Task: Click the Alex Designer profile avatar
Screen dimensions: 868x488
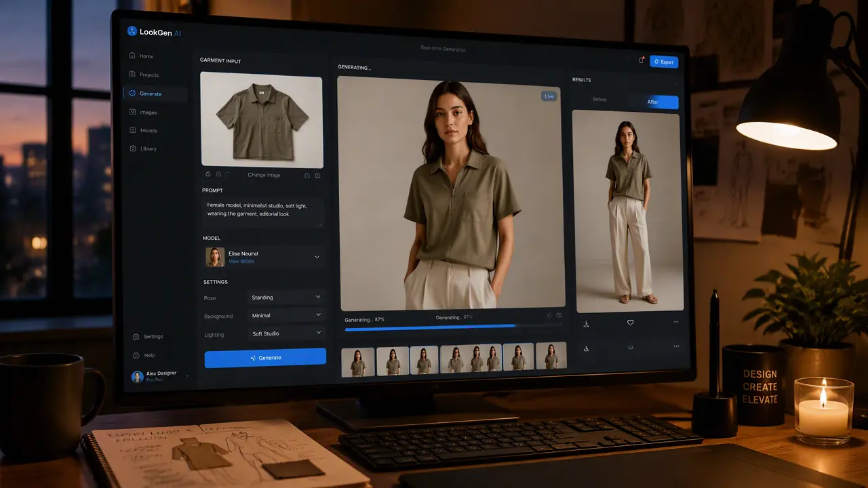Action: [x=138, y=376]
